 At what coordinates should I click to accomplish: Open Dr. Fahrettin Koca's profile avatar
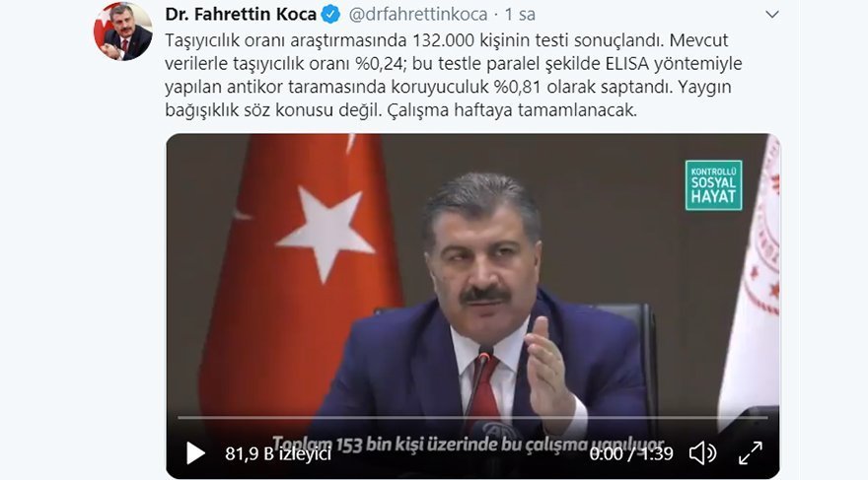(123, 32)
